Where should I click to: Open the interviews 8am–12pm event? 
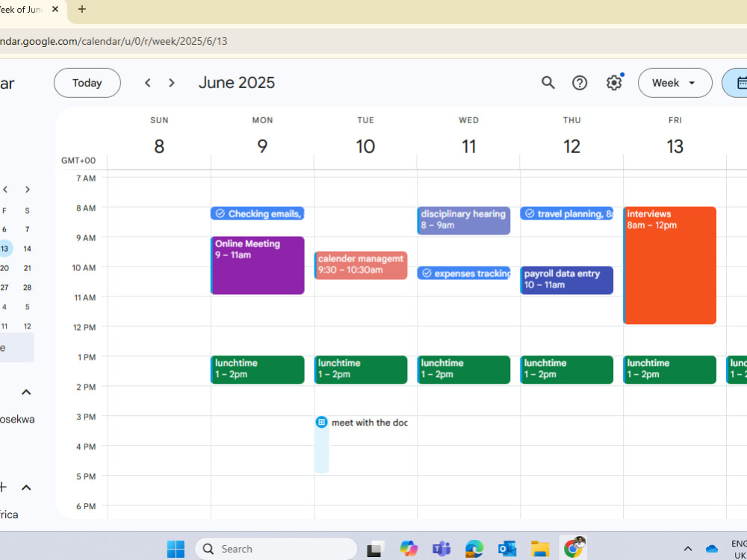669,265
